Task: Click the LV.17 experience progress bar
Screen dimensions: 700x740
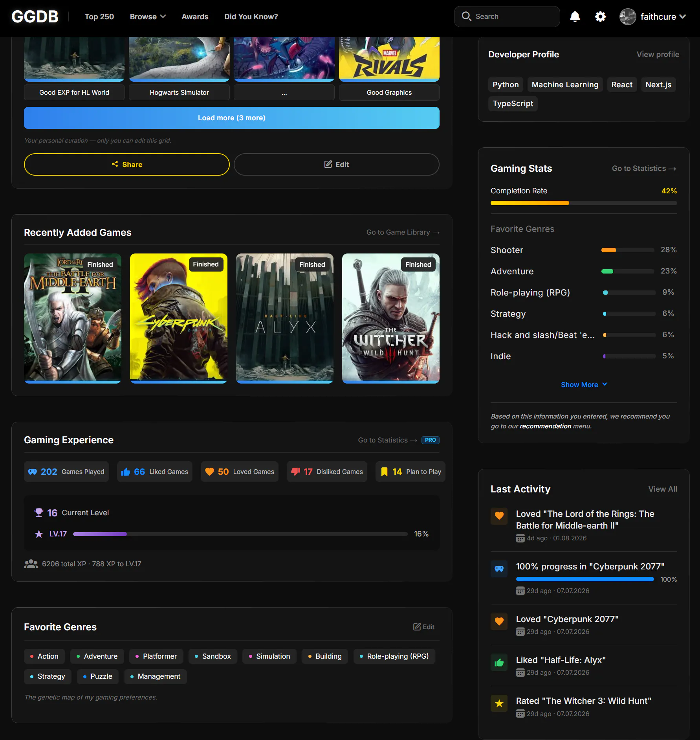Action: pyautogui.click(x=240, y=534)
